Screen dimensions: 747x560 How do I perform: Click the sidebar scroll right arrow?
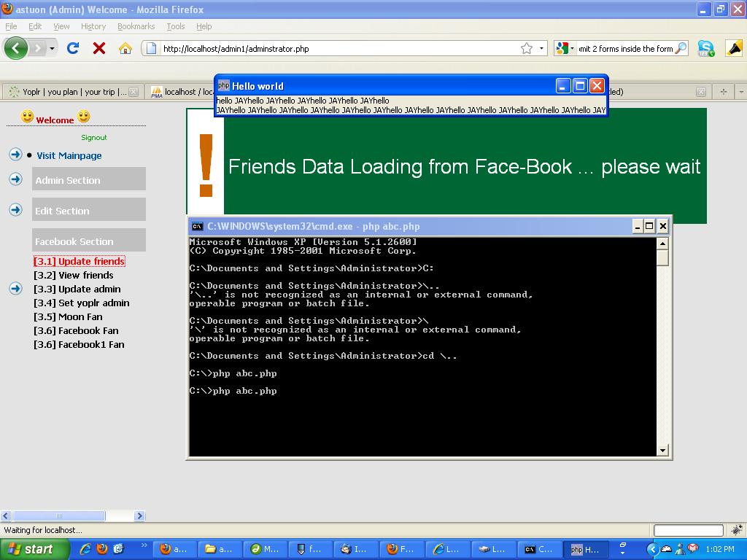click(x=139, y=516)
